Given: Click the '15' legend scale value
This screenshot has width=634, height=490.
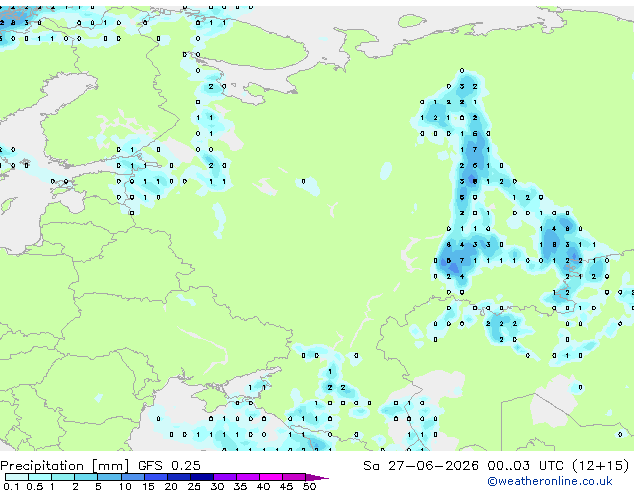Looking at the screenshot, I should [x=148, y=486].
